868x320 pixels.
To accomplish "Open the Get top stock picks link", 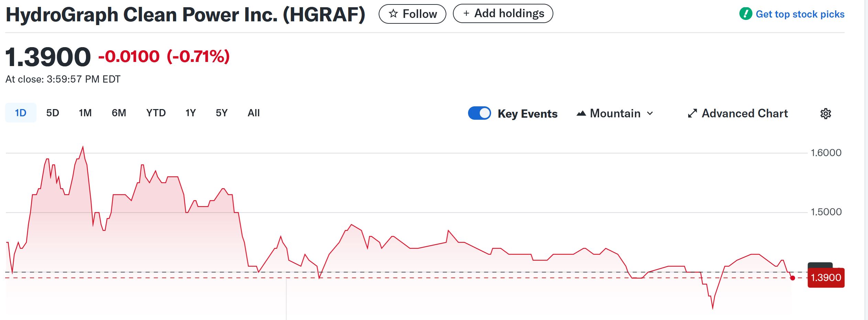I will tap(792, 14).
